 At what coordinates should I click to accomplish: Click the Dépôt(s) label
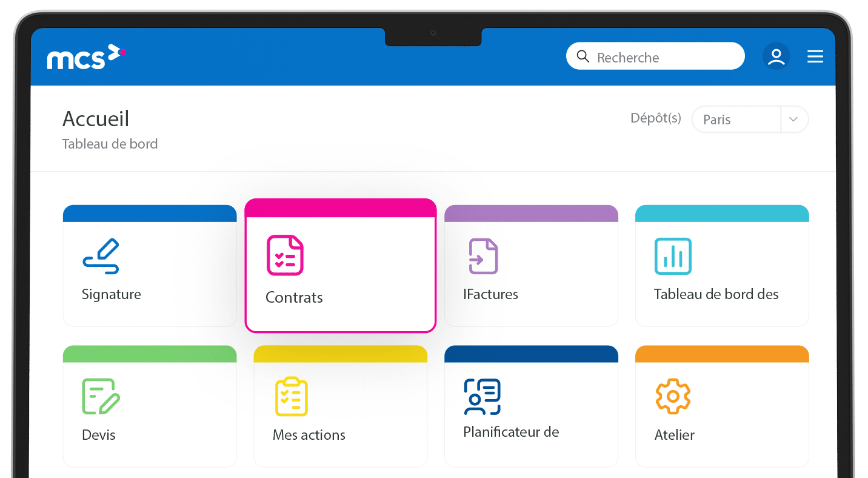point(656,118)
